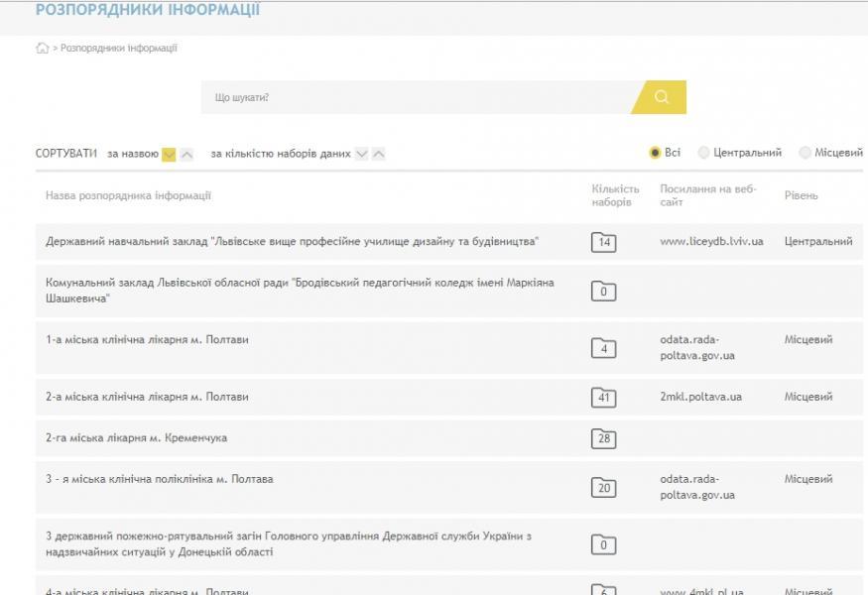868x595 pixels.
Task: Sort by dataset count ascending arrow
Action: click(x=378, y=155)
